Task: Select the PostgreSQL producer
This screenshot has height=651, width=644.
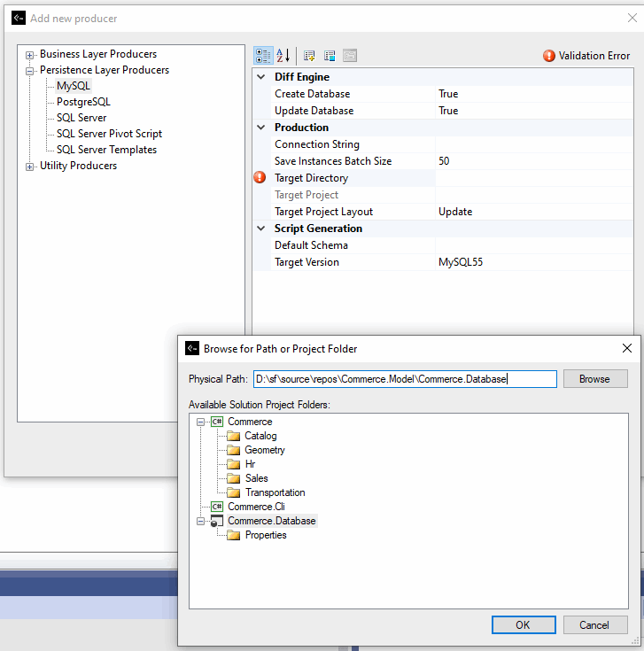Action: (83, 102)
